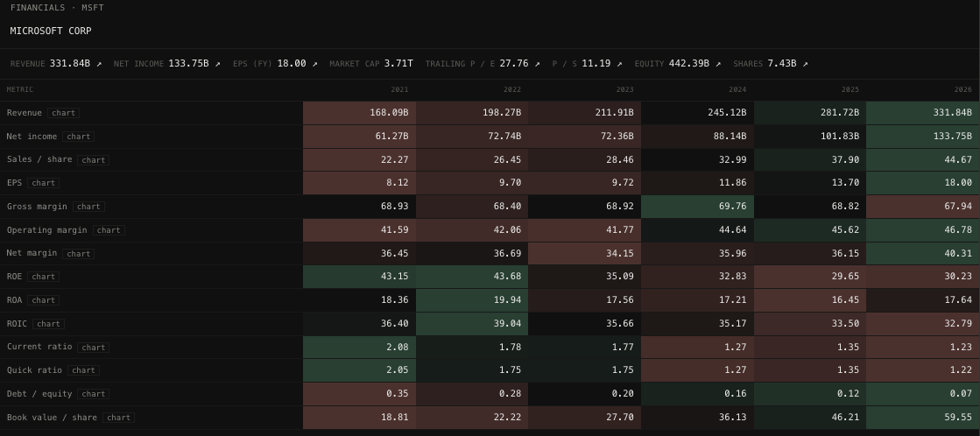The height and width of the screenshot is (436, 980).
Task: Open arrow icon beside Revenue 331.84B
Action: point(99,64)
